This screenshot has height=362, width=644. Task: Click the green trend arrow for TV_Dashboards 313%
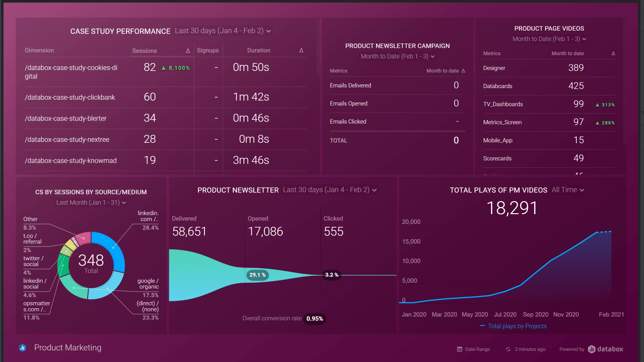598,105
